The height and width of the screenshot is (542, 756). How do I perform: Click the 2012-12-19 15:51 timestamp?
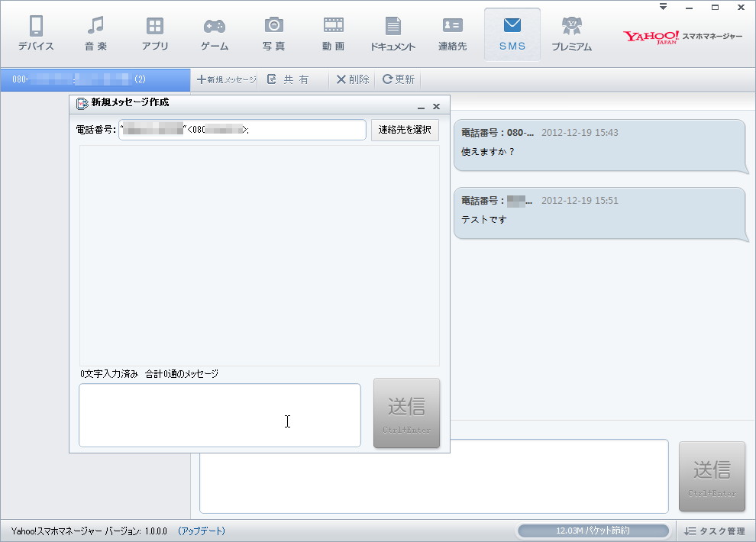pyautogui.click(x=580, y=201)
